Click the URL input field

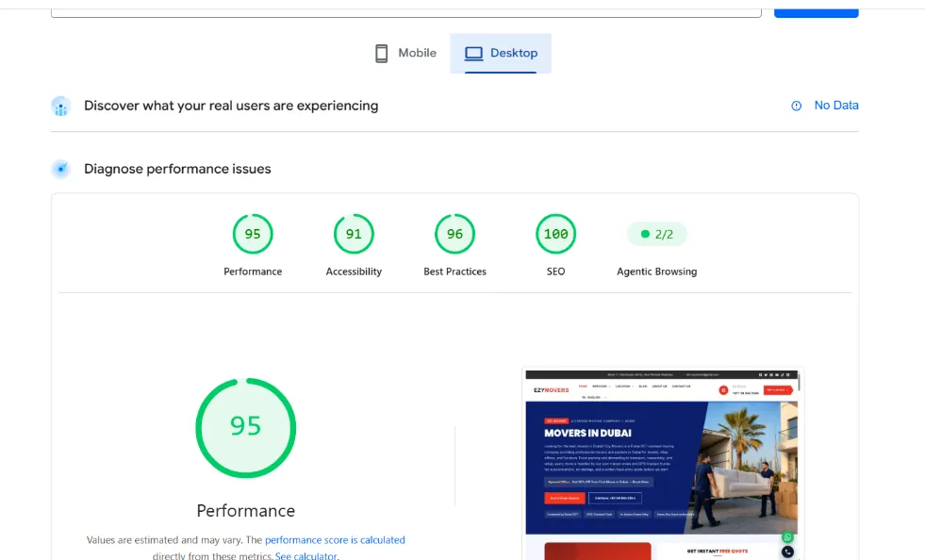405,13
